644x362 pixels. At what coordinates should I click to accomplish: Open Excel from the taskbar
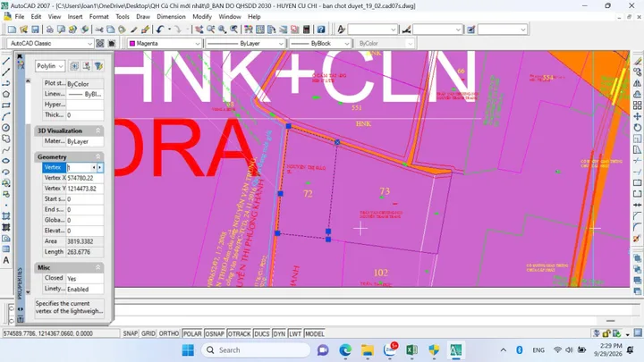pos(412,350)
